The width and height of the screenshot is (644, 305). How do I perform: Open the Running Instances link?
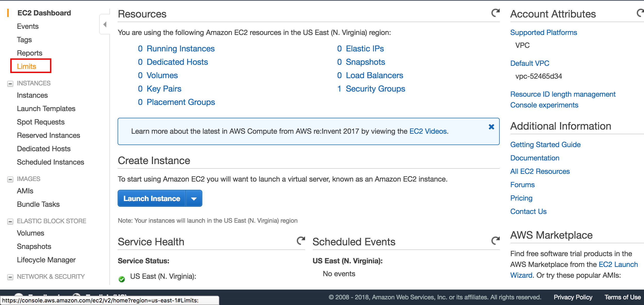[180, 49]
